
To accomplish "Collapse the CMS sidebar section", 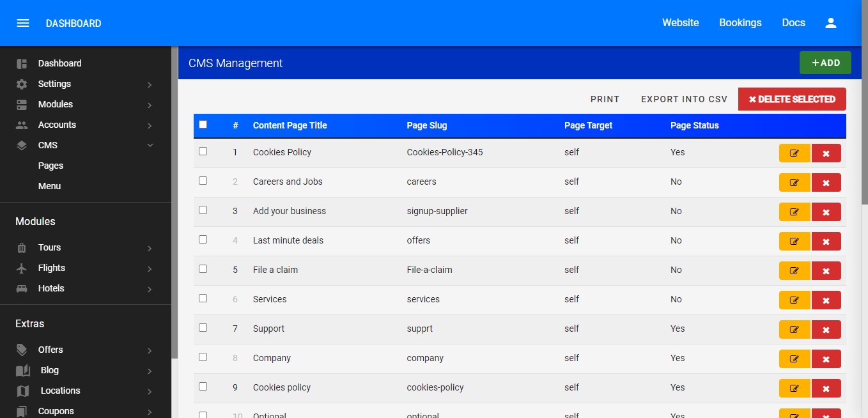I will 150,146.
